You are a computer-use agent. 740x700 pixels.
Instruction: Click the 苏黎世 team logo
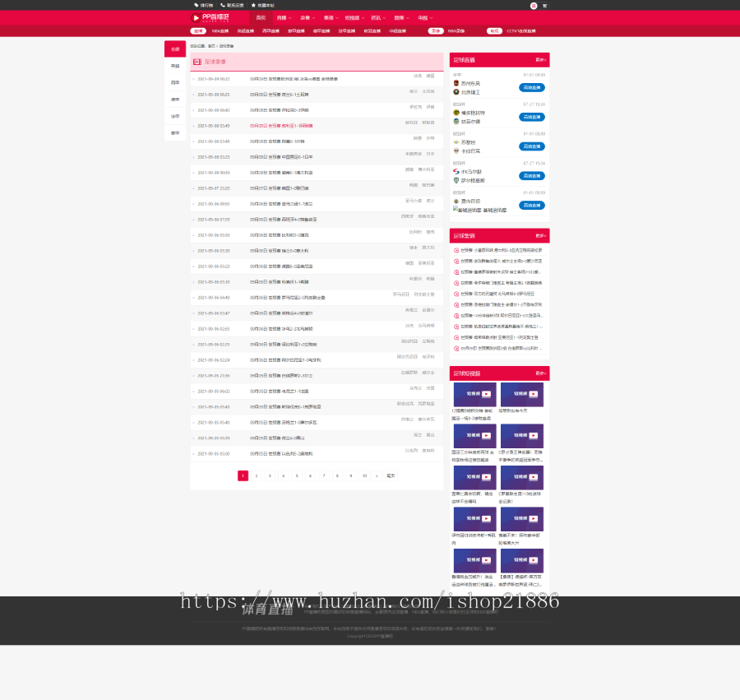click(x=456, y=142)
